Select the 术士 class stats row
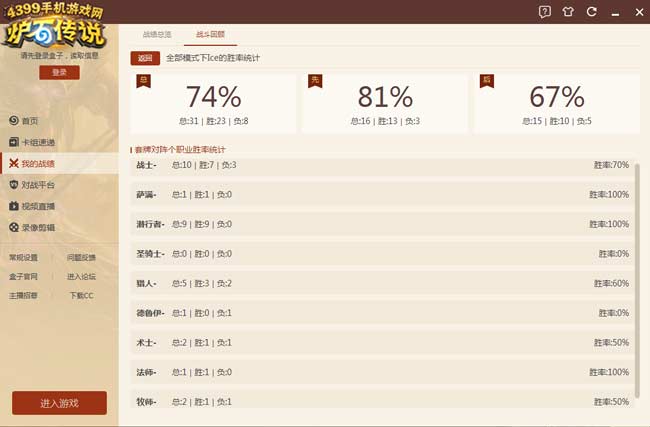 (x=382, y=343)
